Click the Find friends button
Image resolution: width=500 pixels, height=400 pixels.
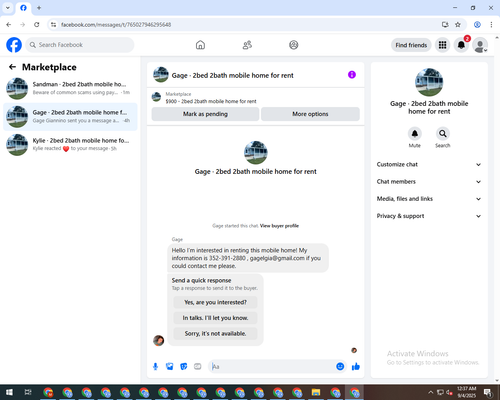pyautogui.click(x=411, y=45)
